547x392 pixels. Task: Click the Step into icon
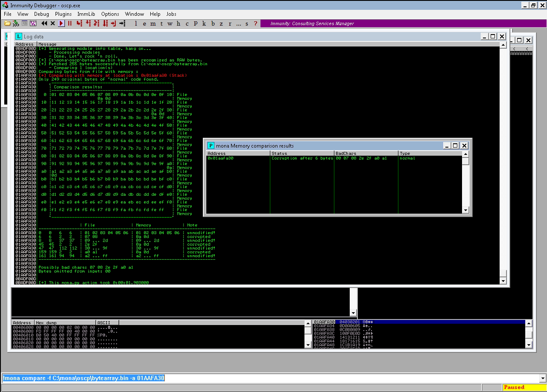79,23
